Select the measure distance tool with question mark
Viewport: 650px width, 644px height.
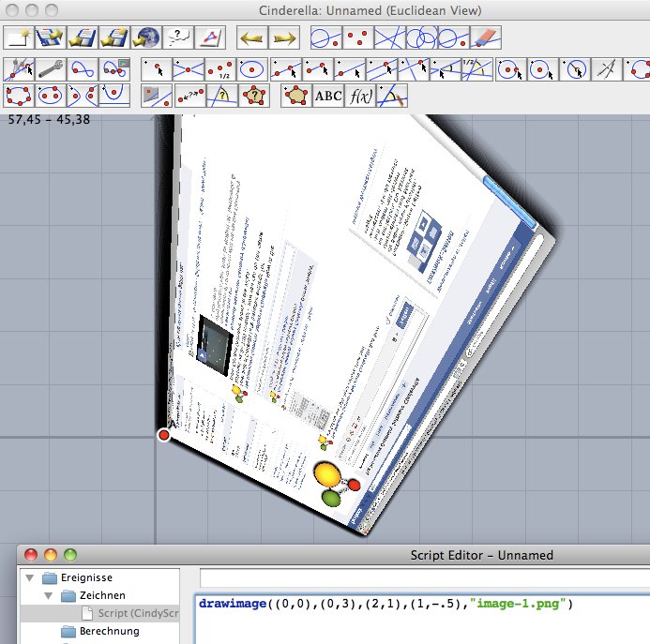(x=190, y=96)
